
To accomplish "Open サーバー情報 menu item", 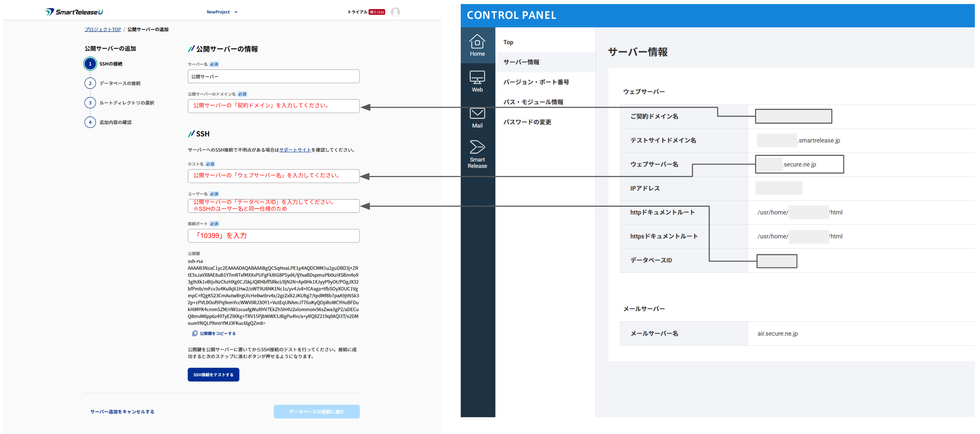I will 521,62.
